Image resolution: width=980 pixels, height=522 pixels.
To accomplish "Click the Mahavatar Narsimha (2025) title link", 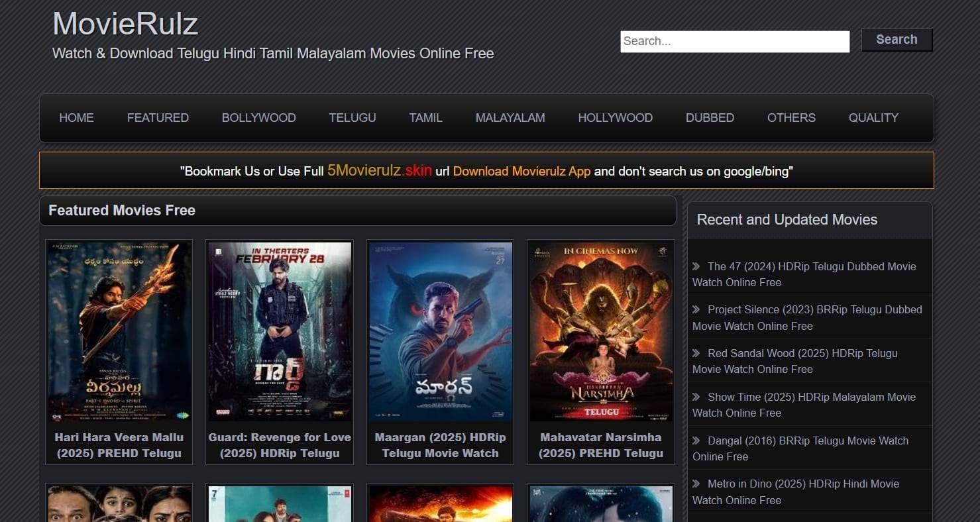I will (600, 445).
